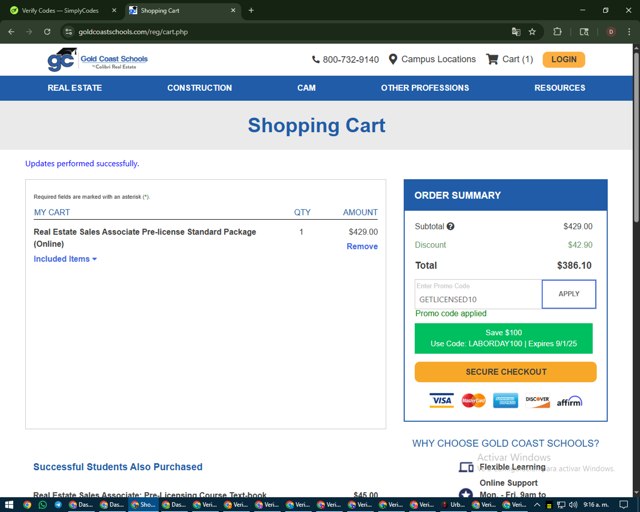This screenshot has height=512, width=640.
Task: Open the REAL ESTATE menu
Action: coord(75,88)
